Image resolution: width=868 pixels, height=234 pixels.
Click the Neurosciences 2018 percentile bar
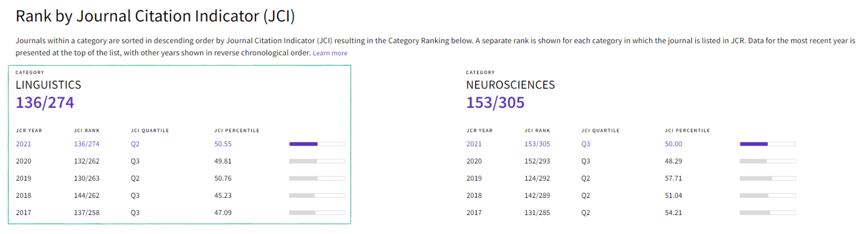pyautogui.click(x=767, y=196)
